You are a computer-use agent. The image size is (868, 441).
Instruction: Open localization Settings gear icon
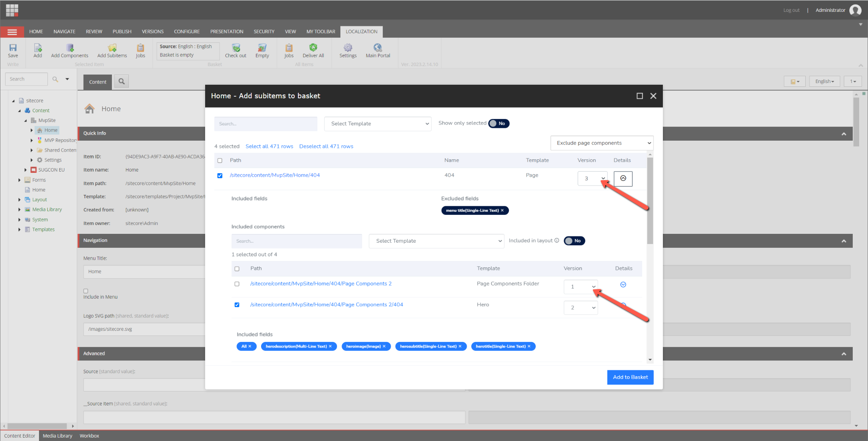[x=348, y=50]
